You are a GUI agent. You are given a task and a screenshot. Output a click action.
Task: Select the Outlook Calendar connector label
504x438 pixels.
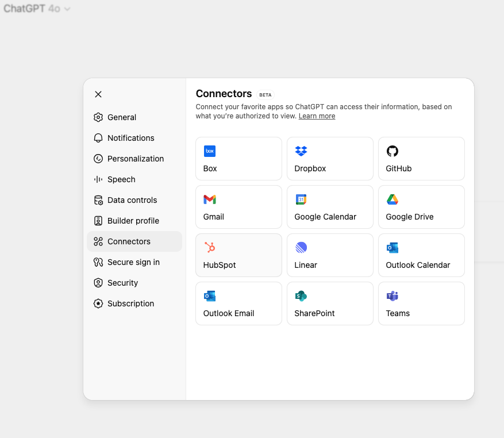coord(418,265)
